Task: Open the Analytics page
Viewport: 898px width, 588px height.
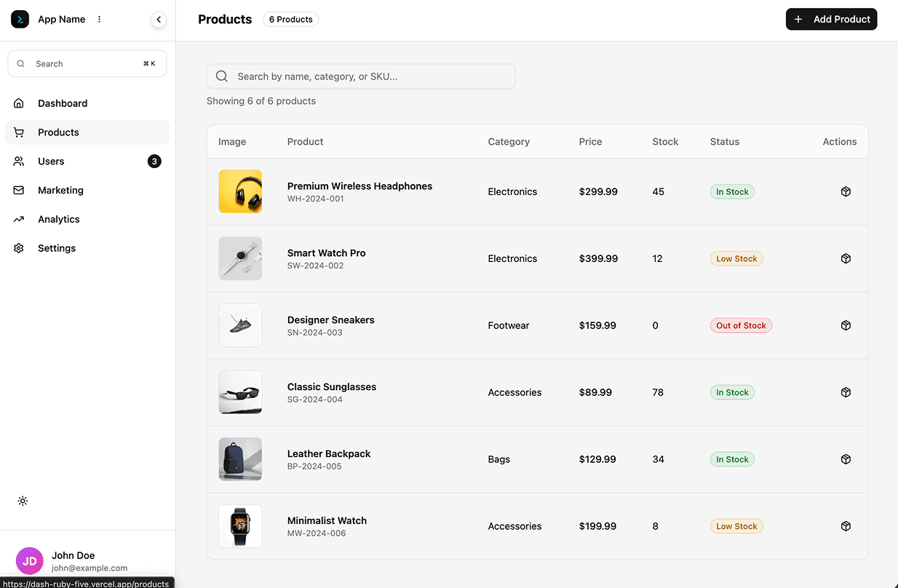Action: pyautogui.click(x=58, y=220)
